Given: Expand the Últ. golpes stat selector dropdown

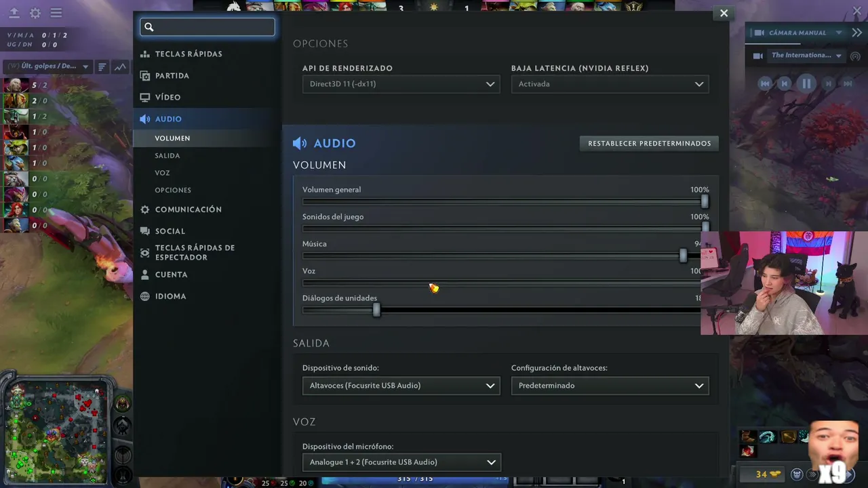Looking at the screenshot, I should pyautogui.click(x=47, y=66).
